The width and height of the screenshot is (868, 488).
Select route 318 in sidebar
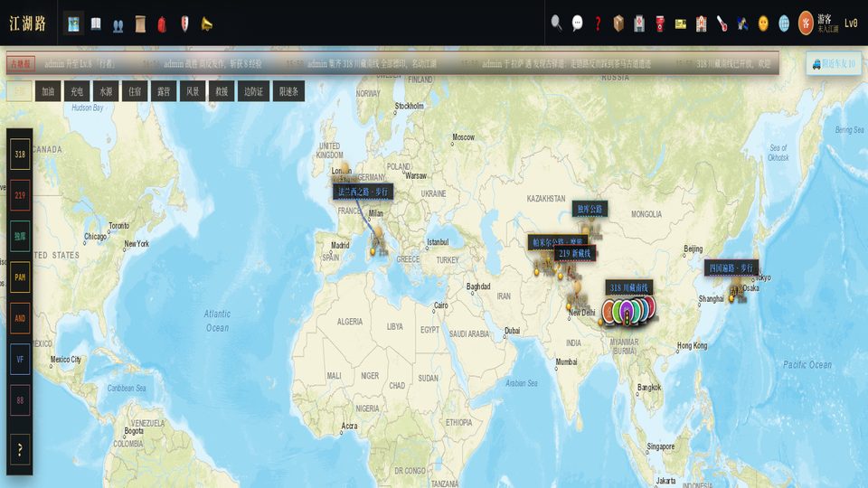coord(20,155)
